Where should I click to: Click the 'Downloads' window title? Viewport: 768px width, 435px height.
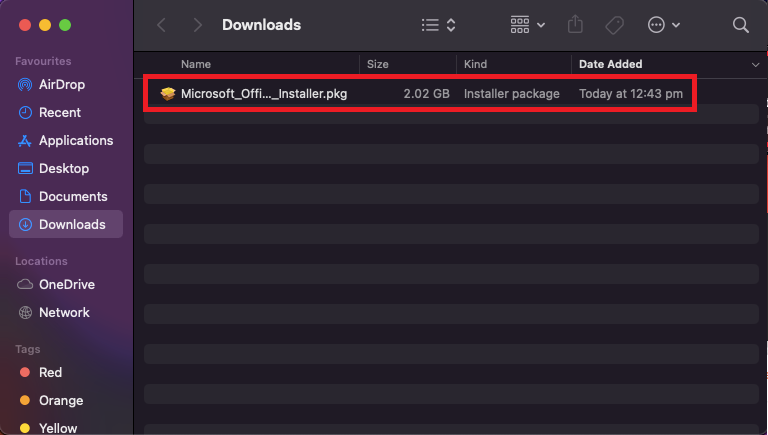click(262, 25)
